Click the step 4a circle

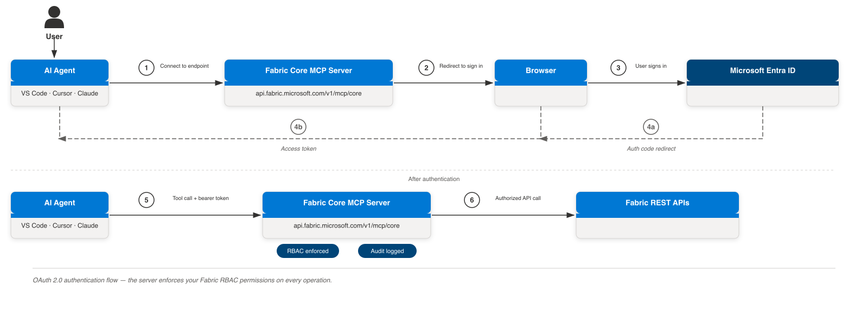coord(651,127)
